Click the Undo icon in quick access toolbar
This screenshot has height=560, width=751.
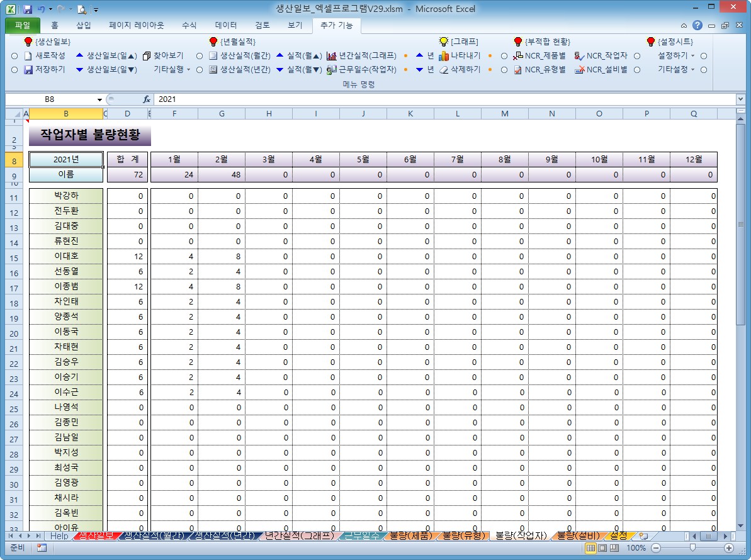pos(42,9)
